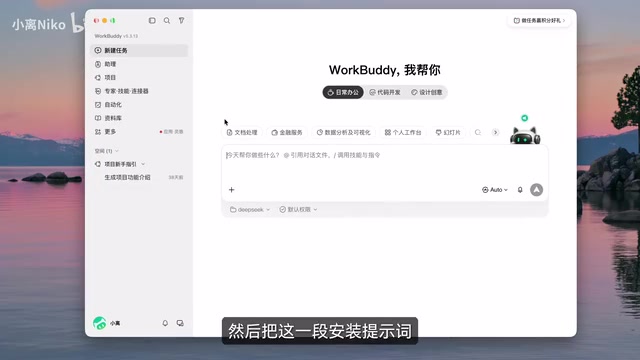Select 新建任务 in the sidebar
This screenshot has height=360, width=640.
pos(139,50)
